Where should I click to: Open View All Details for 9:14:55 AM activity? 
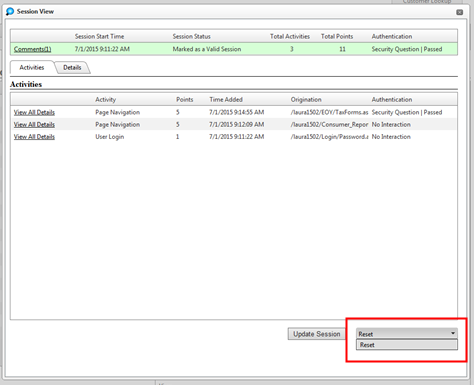[x=34, y=112]
